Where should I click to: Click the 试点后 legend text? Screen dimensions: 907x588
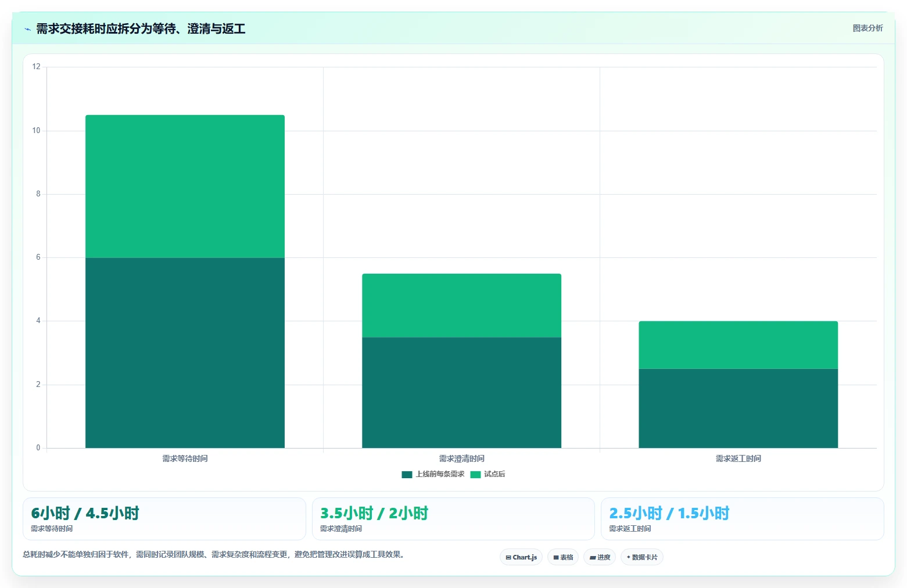494,474
